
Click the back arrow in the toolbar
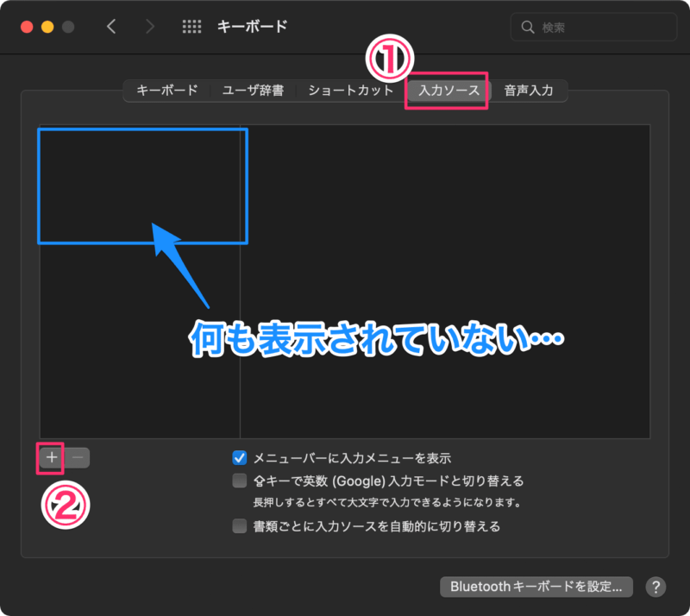112,27
